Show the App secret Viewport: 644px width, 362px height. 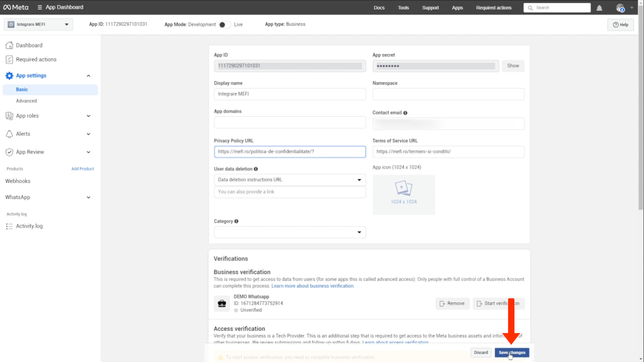pyautogui.click(x=513, y=65)
